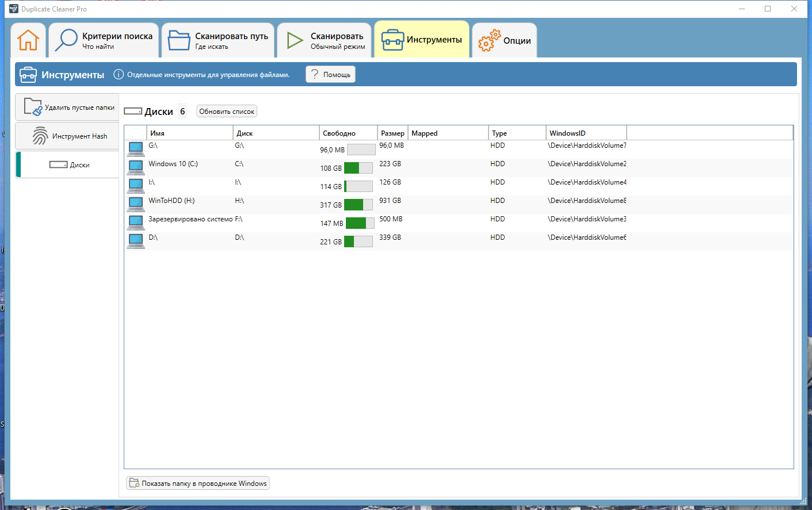Select the G:\ drive row
812x510 pixels.
pyautogui.click(x=459, y=149)
